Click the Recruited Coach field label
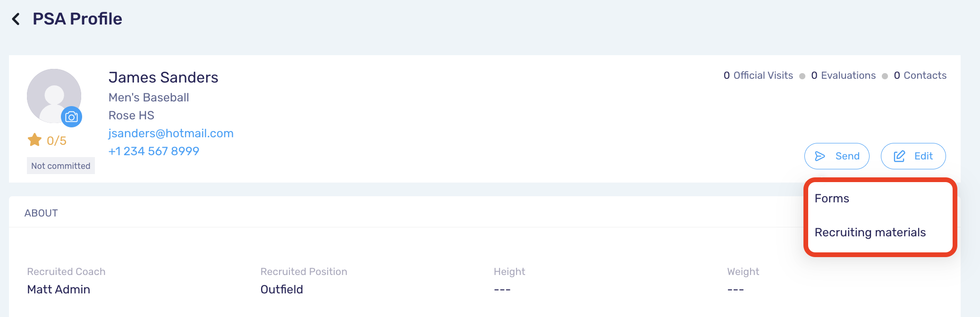 [66, 272]
